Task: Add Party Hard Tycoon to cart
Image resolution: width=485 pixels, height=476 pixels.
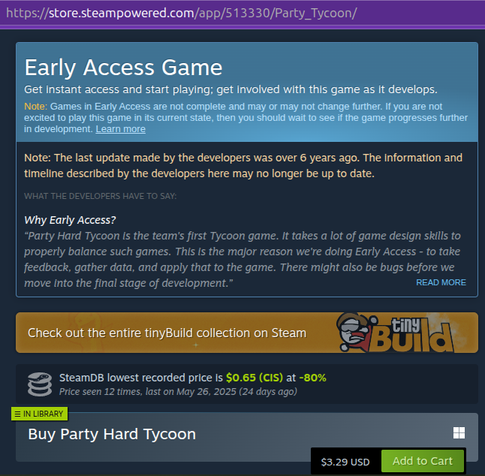Action: pos(422,461)
